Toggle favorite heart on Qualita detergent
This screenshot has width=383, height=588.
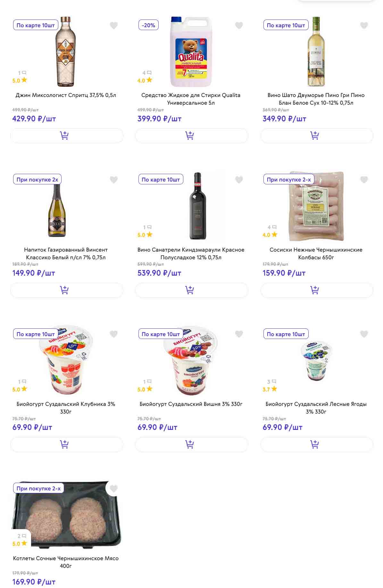click(239, 25)
